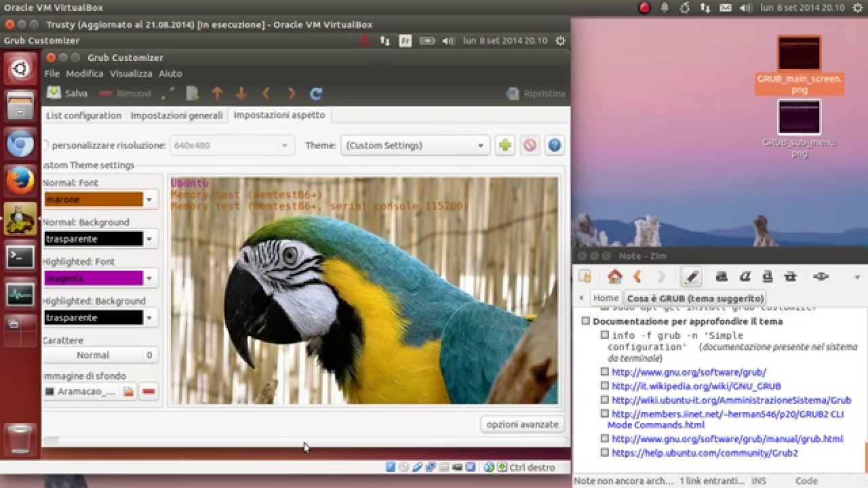Image resolution: width=868 pixels, height=488 pixels.
Task: Switch to the List configuration tab
Action: pos(83,115)
